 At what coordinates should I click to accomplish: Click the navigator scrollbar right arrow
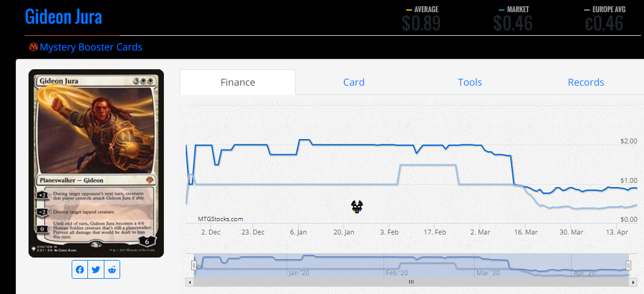pos(632,282)
